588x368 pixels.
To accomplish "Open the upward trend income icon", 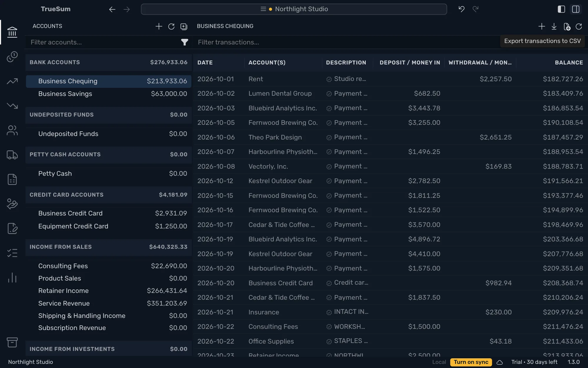I will click(12, 81).
